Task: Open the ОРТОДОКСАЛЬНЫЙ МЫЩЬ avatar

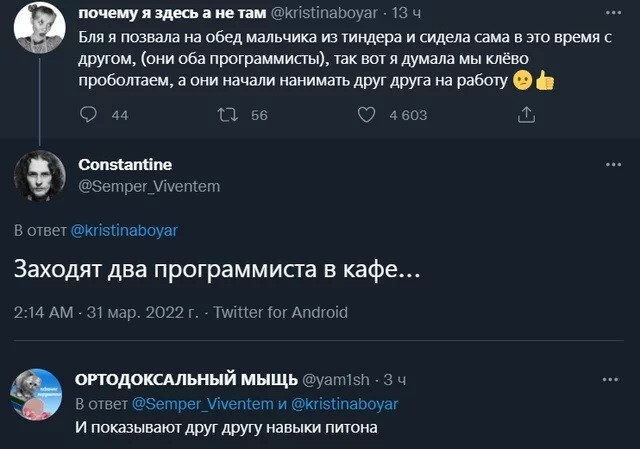Action: coord(39,393)
